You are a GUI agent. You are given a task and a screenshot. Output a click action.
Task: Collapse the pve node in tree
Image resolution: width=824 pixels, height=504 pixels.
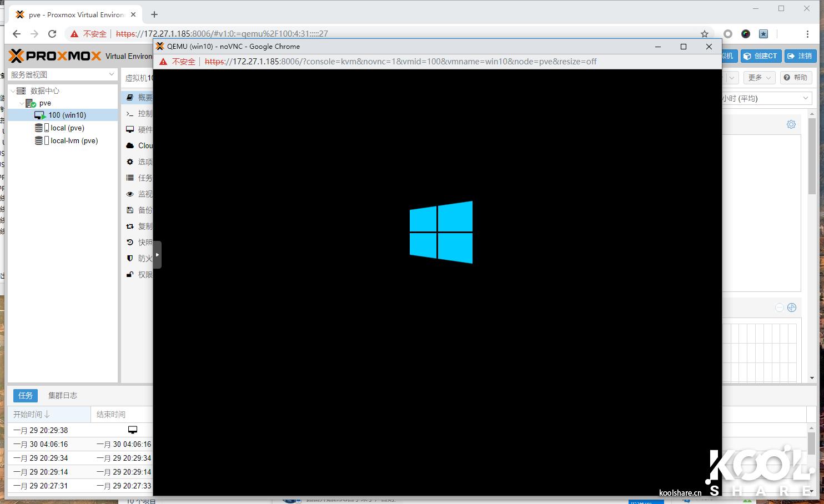click(x=22, y=103)
